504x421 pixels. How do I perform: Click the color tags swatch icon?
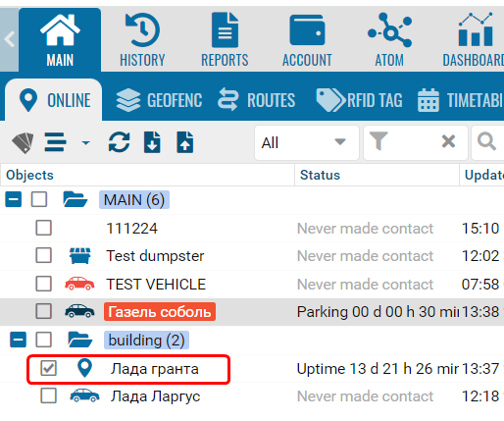click(x=23, y=142)
